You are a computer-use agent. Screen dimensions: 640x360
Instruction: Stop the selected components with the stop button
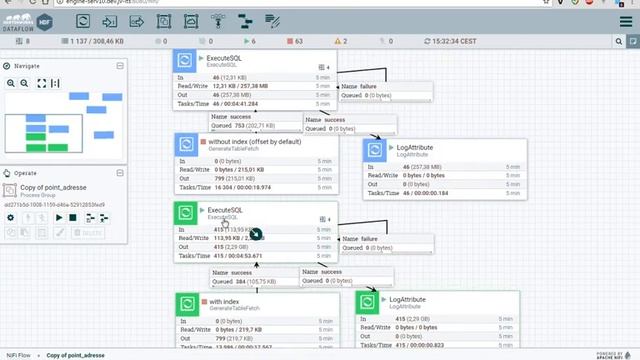point(73,218)
